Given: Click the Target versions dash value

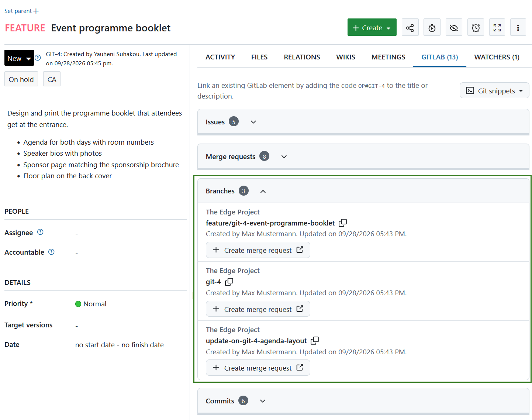Looking at the screenshot, I should (77, 326).
